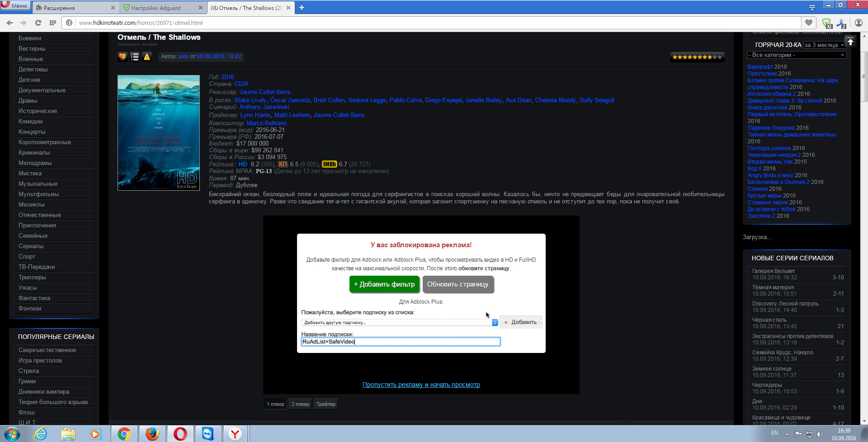Click 'Пропустить рекламу и начать просмотр' link
This screenshot has height=442, width=868.
(421, 385)
